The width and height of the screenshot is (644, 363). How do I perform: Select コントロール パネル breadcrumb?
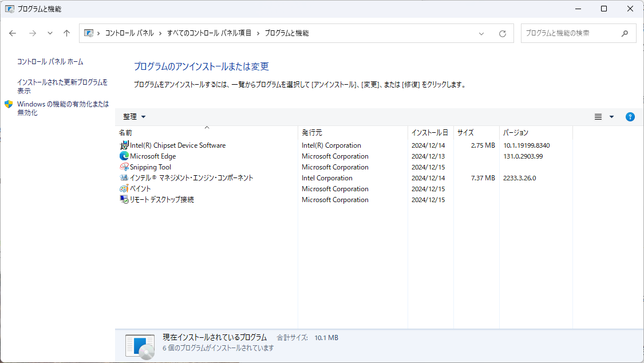pyautogui.click(x=129, y=33)
